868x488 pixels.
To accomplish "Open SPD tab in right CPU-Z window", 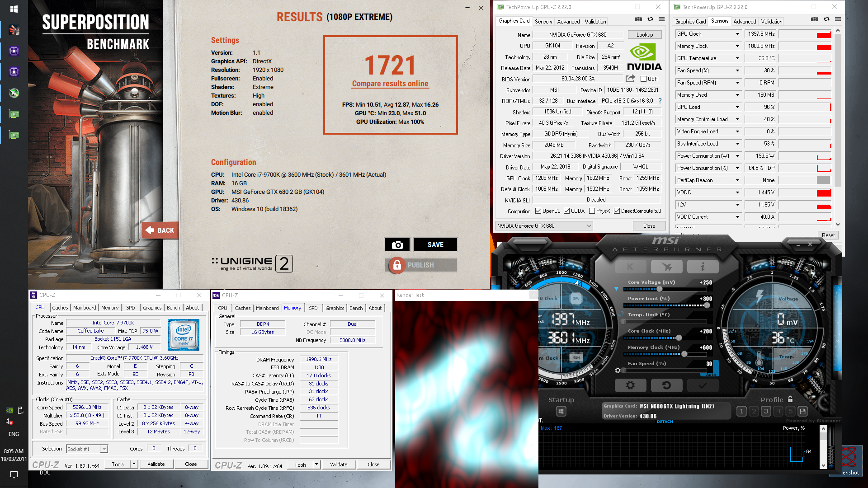I will pos(313,308).
